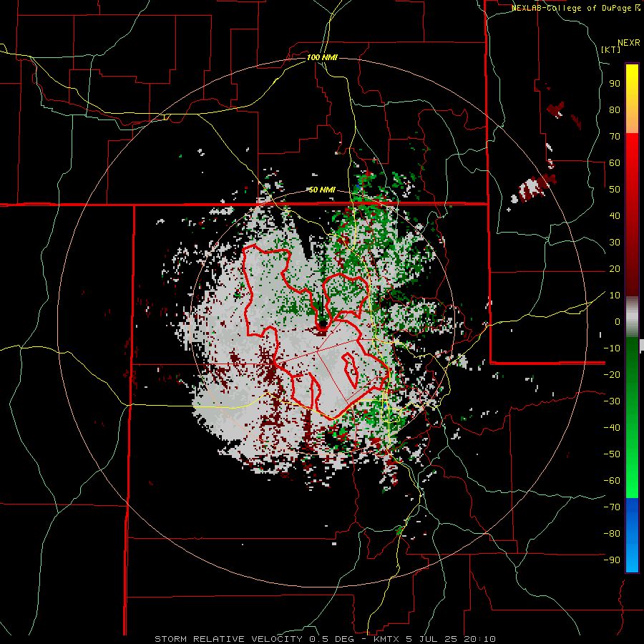Select the -90 value on velocity scale
Image resolution: width=644 pixels, height=644 pixels.
pyautogui.click(x=612, y=560)
